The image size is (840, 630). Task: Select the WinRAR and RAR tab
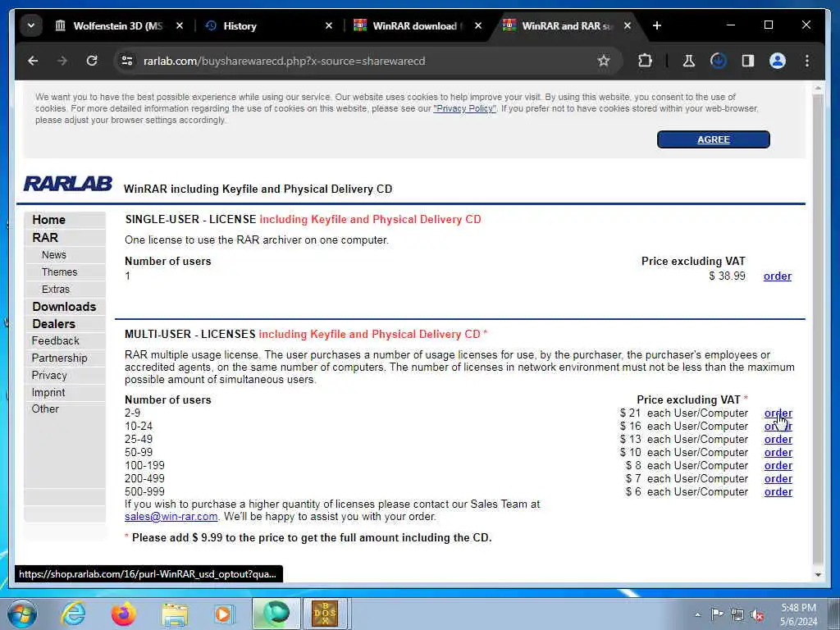tap(565, 25)
